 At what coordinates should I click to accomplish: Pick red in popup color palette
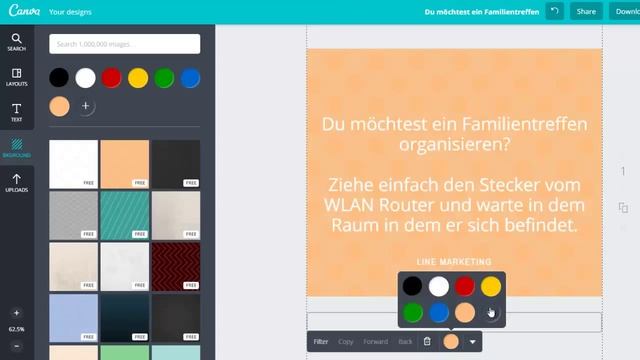click(x=465, y=286)
